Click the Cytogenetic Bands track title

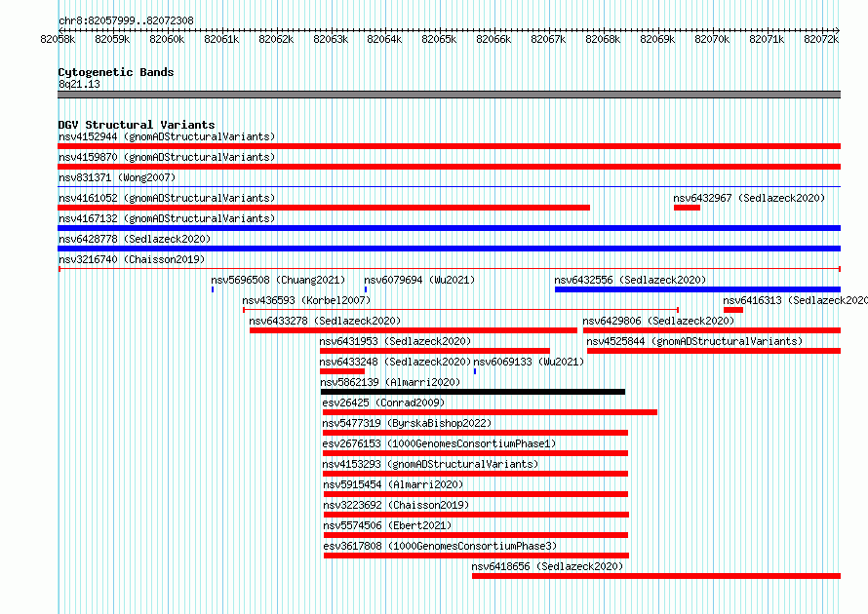(x=116, y=72)
